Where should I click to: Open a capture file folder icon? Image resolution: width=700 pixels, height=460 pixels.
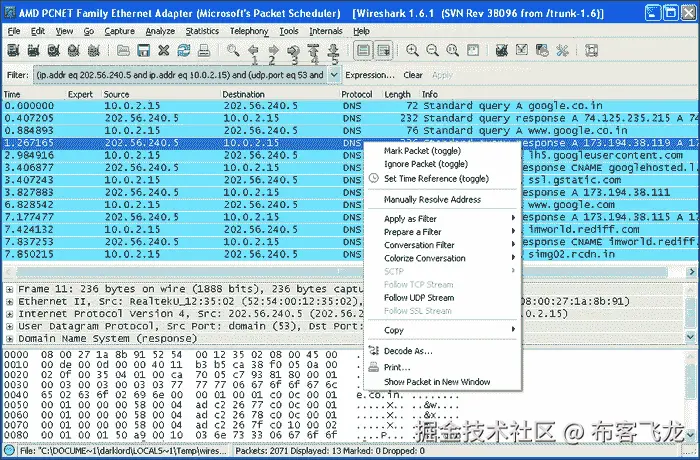tap(123, 50)
